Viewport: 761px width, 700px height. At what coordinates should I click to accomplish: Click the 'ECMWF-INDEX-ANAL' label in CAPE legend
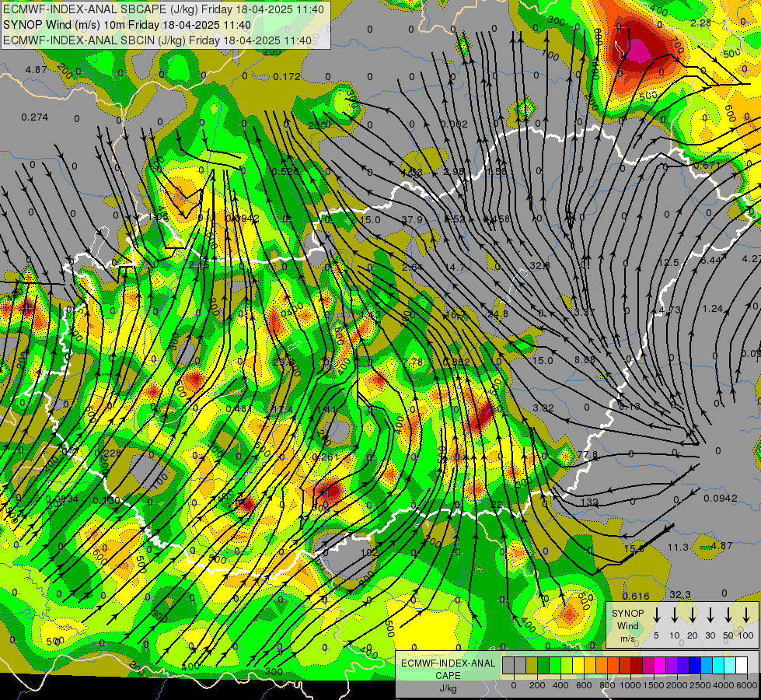[448, 663]
